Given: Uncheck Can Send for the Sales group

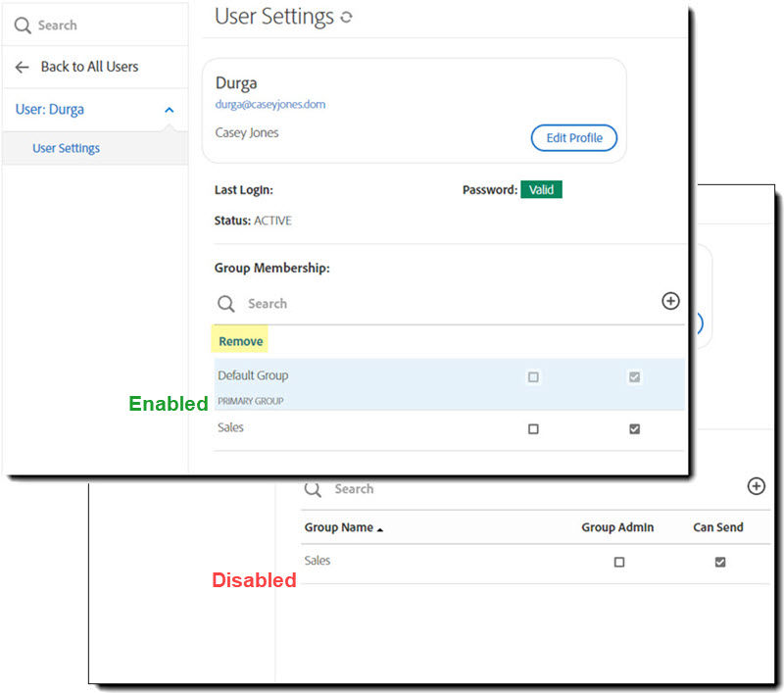Looking at the screenshot, I should 634,428.
